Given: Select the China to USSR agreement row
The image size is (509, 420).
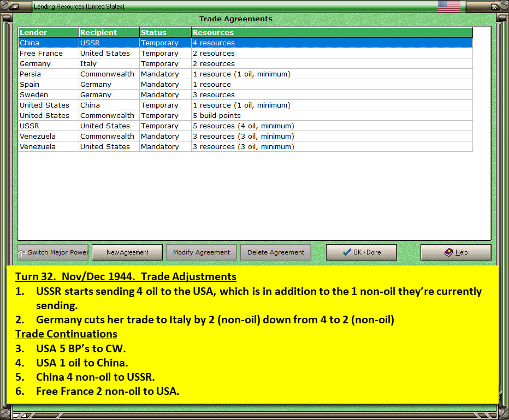Looking at the screenshot, I should (x=245, y=43).
